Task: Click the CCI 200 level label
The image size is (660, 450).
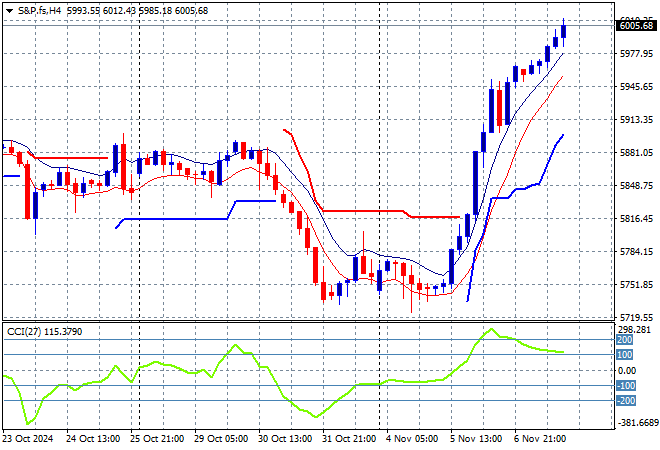Action: pyautogui.click(x=624, y=340)
